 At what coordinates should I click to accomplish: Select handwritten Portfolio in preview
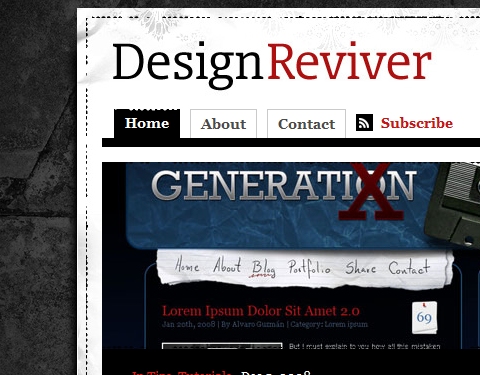point(309,268)
